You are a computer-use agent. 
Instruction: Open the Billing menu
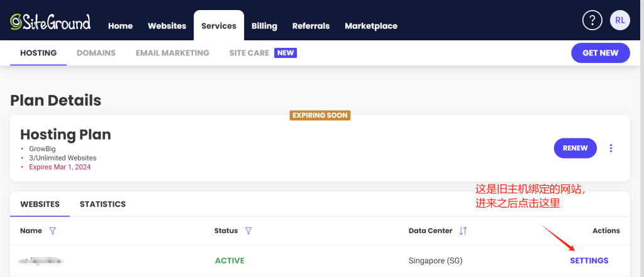264,26
